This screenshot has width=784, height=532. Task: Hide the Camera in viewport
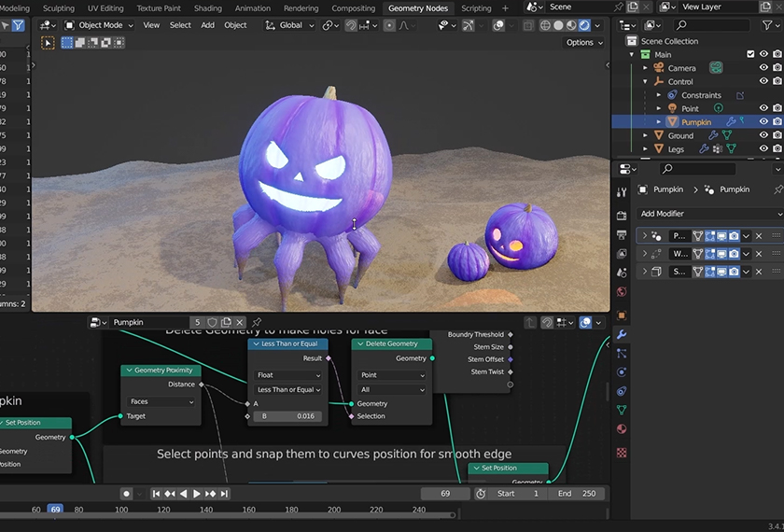[764, 68]
